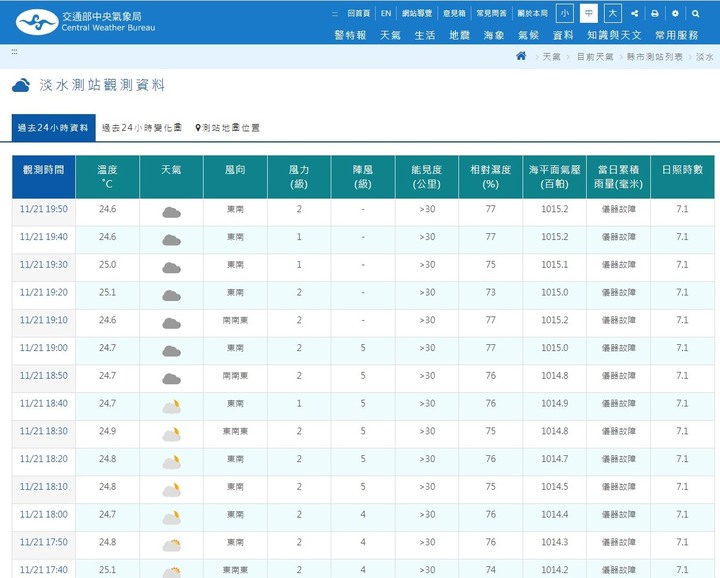Screen dimensions: 720x578
Task: Select the 過去24小時資料 tab
Action: pos(53,128)
